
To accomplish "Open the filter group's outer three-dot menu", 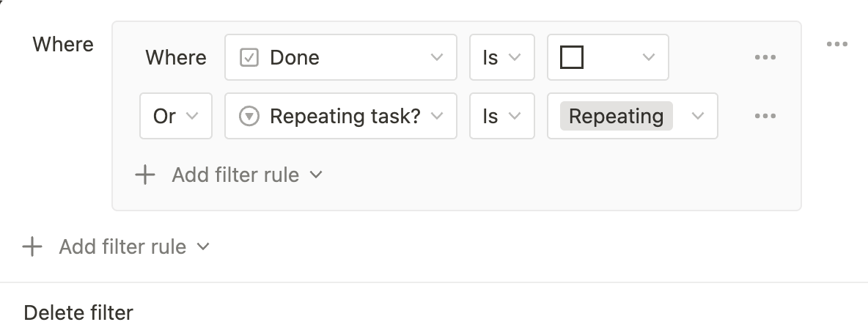I will pyautogui.click(x=836, y=44).
